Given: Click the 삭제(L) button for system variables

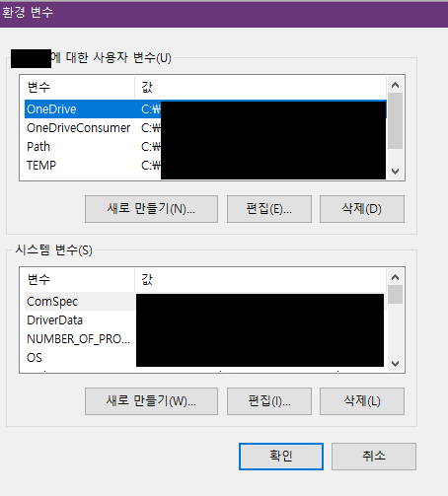Looking at the screenshot, I should point(362,401).
